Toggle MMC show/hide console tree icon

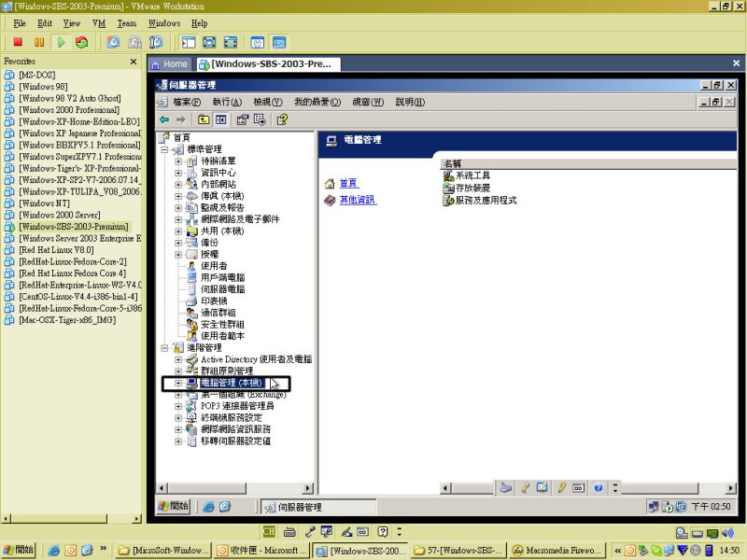pyautogui.click(x=221, y=119)
